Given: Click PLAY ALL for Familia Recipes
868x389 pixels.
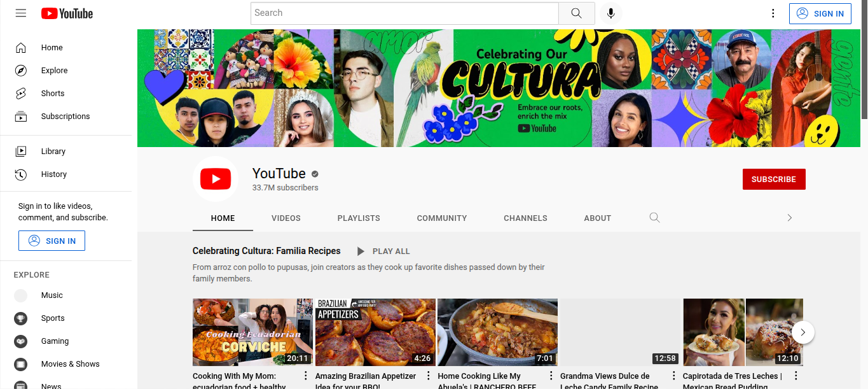Looking at the screenshot, I should (383, 251).
